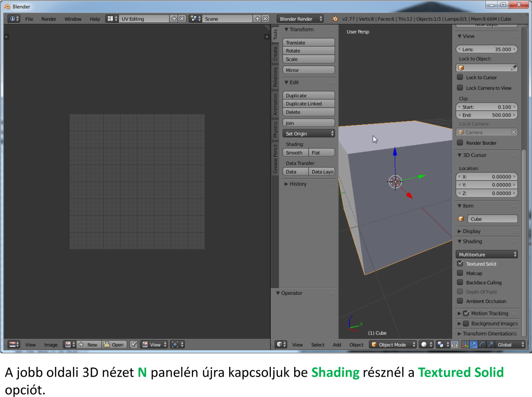Set shading to Smooth
This screenshot has height=397, width=532.
pos(296,153)
